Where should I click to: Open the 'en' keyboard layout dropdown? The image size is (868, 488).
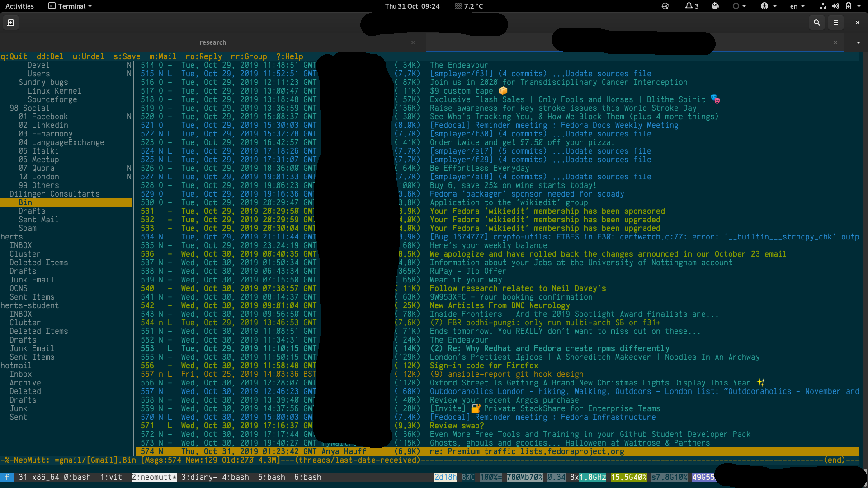pos(797,6)
